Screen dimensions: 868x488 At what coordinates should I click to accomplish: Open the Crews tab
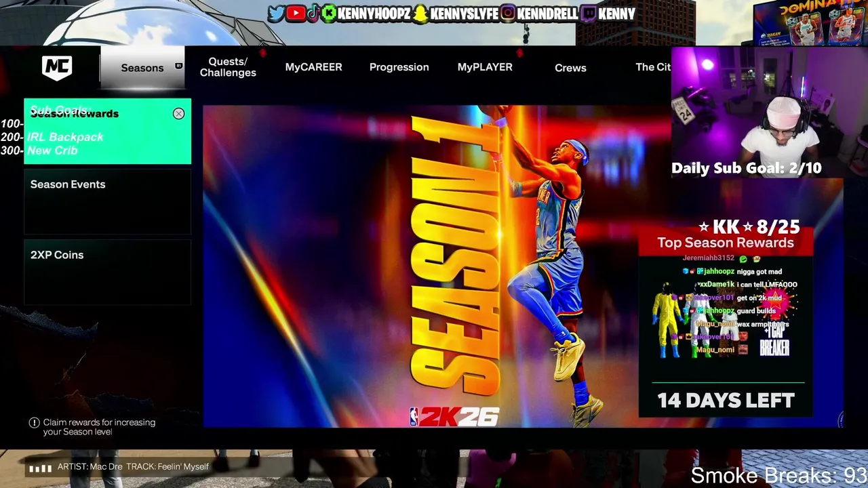point(570,68)
